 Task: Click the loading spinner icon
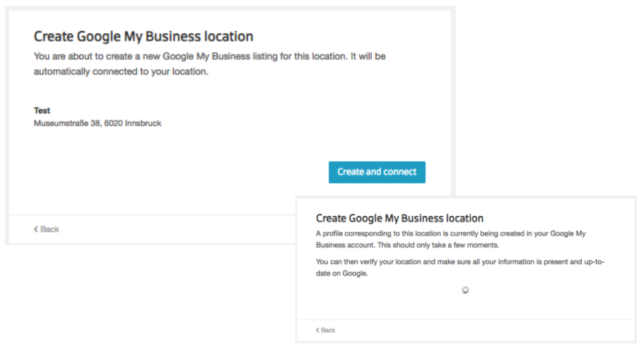tap(465, 290)
